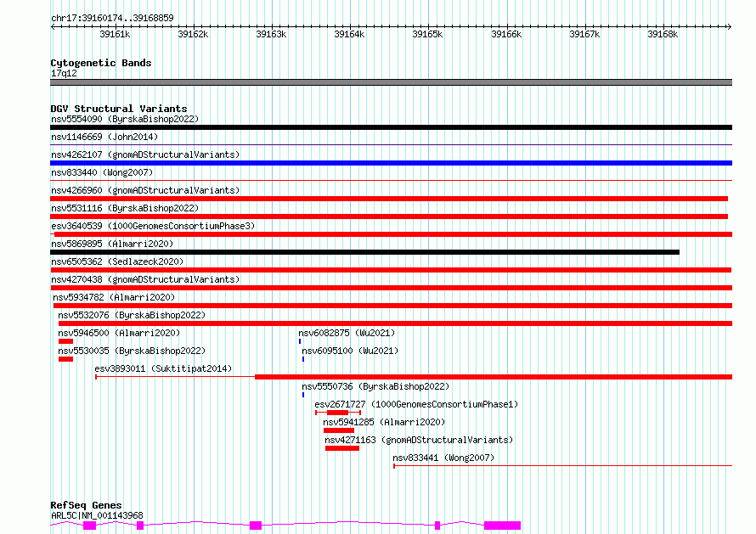Open nsv6505362 (Sedlazeck2020) label

(x=117, y=261)
